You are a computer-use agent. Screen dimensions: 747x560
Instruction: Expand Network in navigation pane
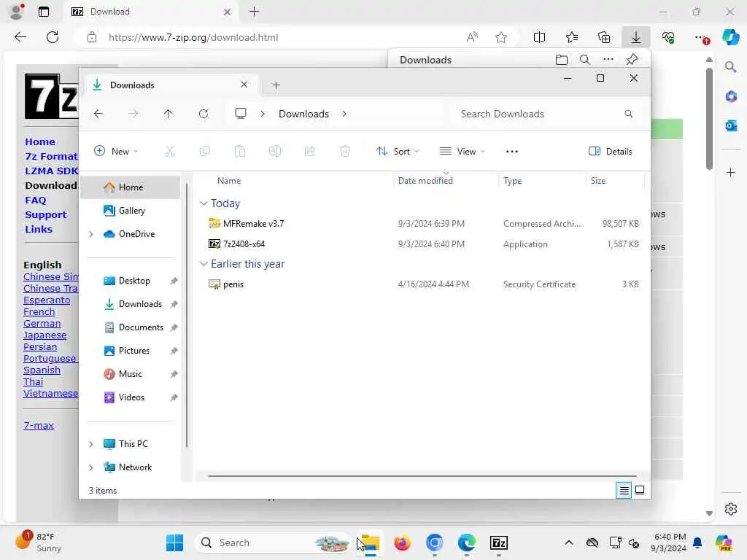click(90, 467)
